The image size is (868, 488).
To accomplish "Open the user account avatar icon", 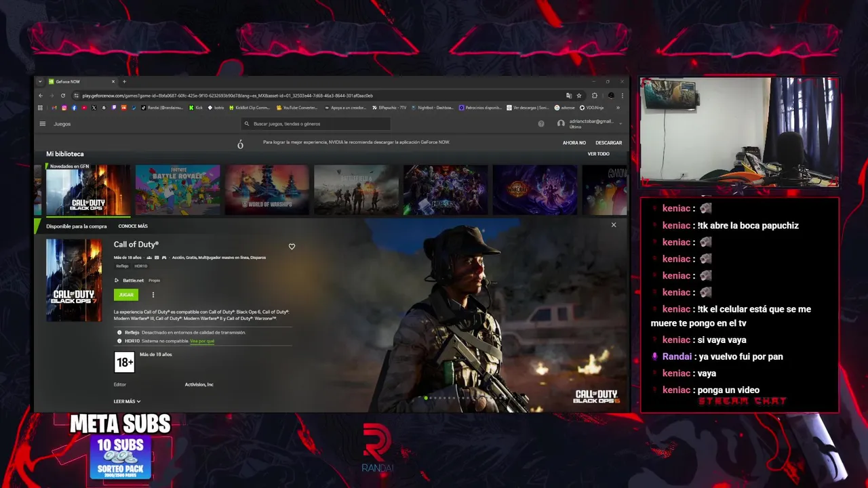I will click(561, 124).
